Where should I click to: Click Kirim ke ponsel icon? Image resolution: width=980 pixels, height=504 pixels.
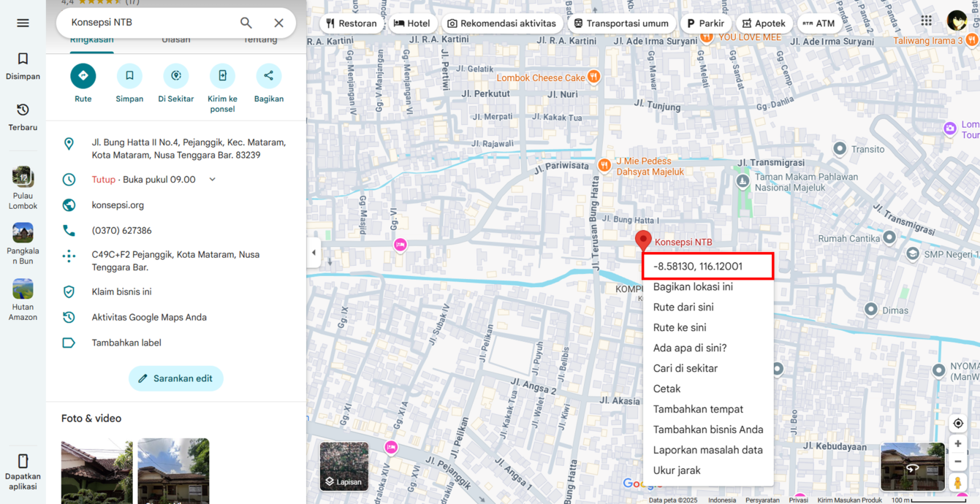point(222,76)
